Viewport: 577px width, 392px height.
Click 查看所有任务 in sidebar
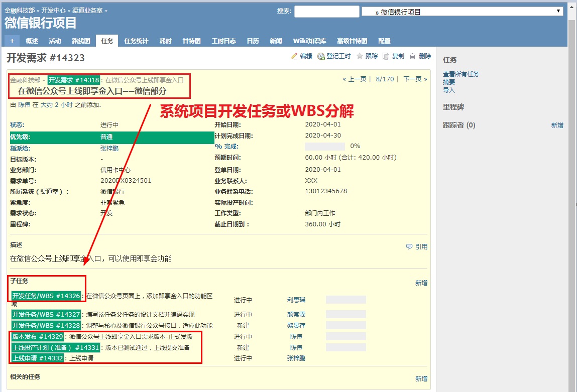(460, 74)
